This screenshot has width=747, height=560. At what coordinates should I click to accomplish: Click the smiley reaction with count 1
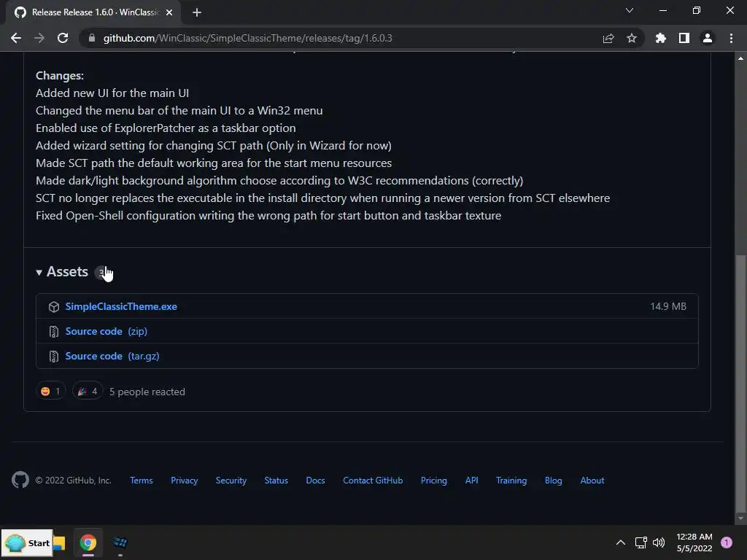(50, 392)
